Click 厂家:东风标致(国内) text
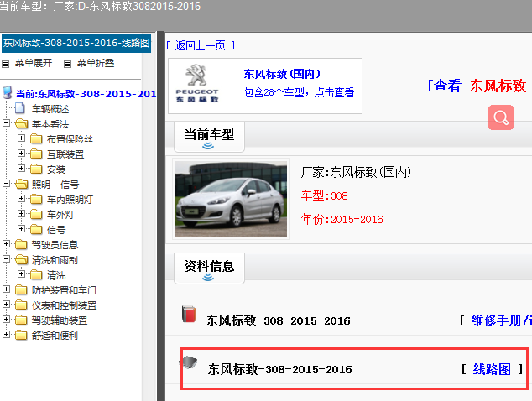 356,172
